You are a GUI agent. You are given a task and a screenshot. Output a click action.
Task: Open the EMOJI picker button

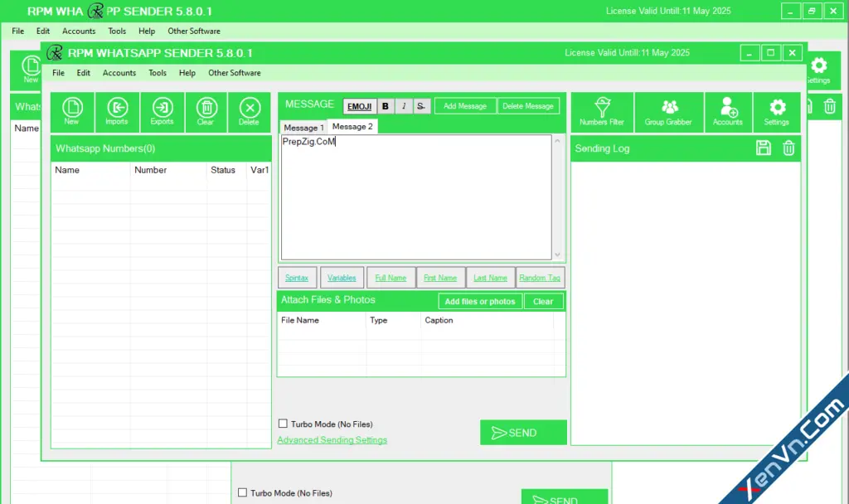click(x=359, y=106)
